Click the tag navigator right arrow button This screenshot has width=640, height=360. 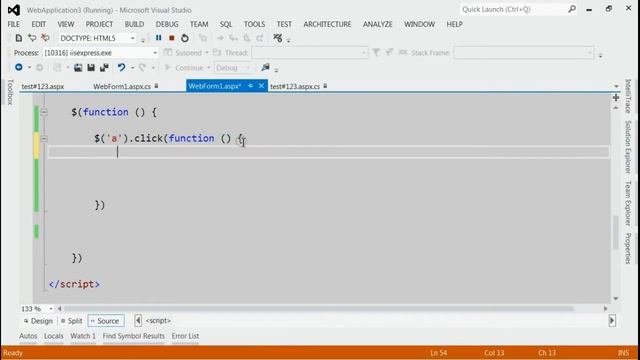(612, 320)
